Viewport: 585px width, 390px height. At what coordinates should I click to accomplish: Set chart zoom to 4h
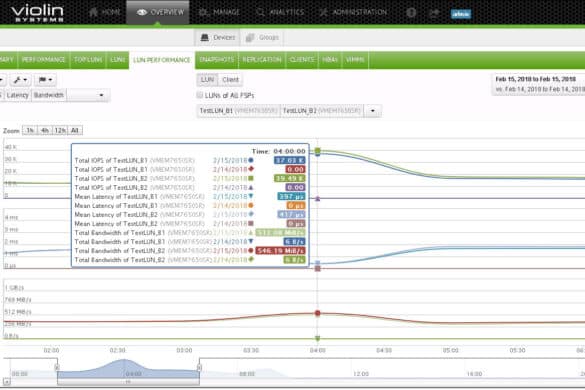[x=45, y=130]
